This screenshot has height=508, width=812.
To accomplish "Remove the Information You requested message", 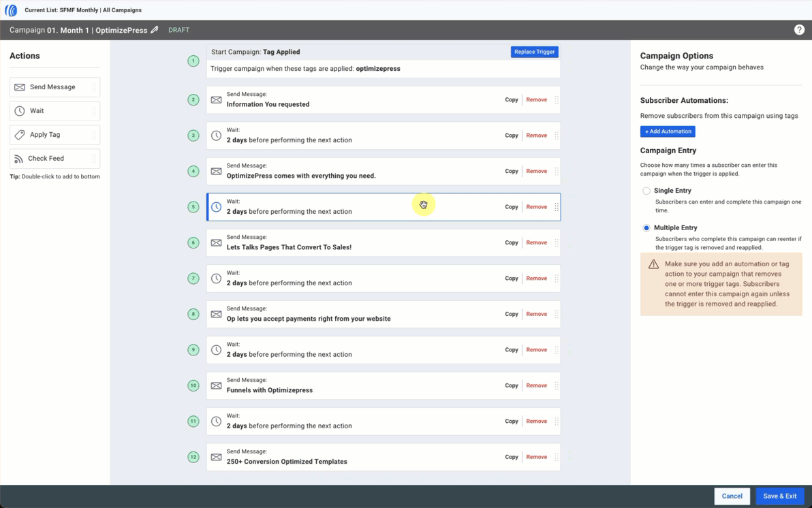I will [x=537, y=99].
